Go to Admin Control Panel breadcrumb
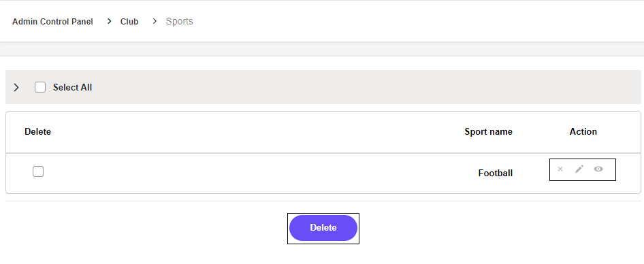The height and width of the screenshot is (264, 644). point(52,21)
